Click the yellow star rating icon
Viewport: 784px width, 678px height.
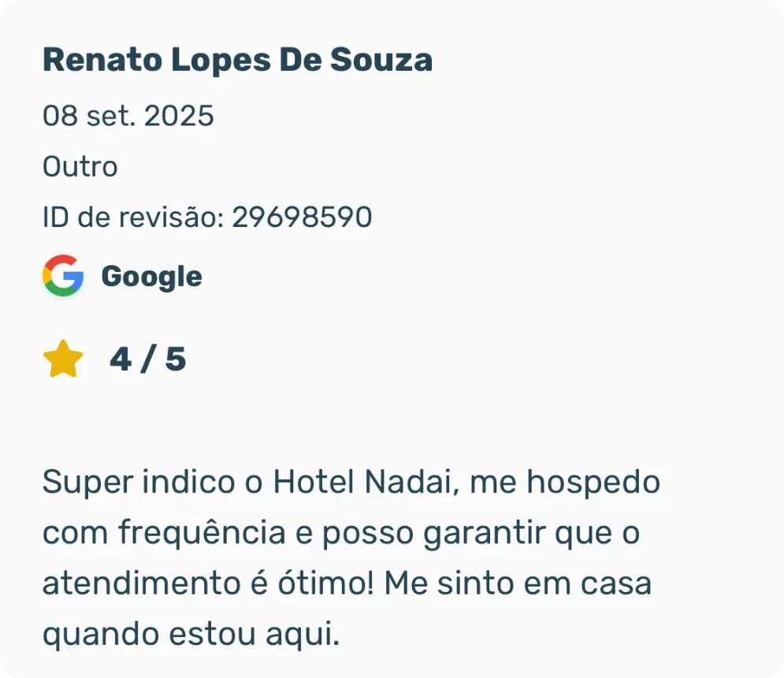coord(63,359)
